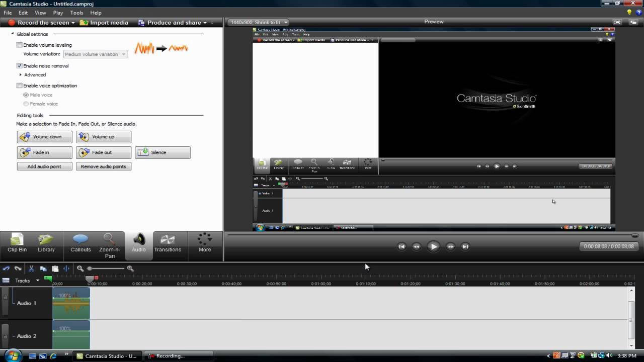
Task: Apply Fade in to selection
Action: [45, 152]
